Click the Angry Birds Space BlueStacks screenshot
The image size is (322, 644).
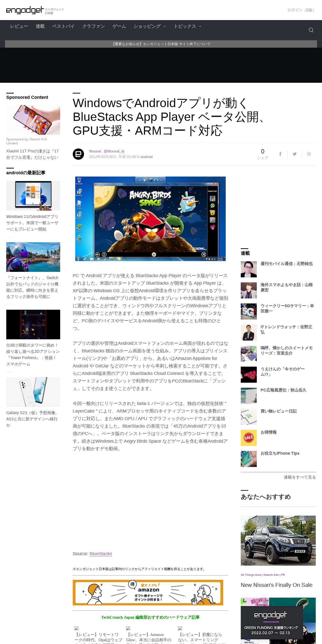tap(150, 219)
